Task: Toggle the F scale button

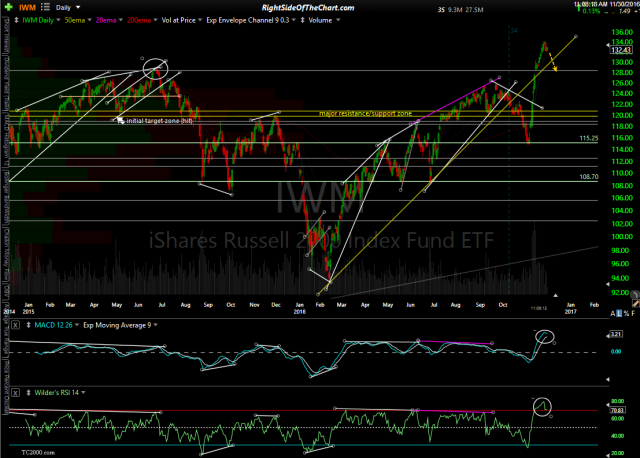Action: (633, 313)
